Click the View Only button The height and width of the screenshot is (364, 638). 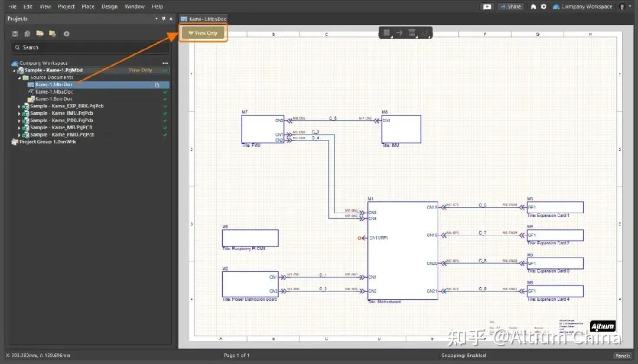coord(203,33)
